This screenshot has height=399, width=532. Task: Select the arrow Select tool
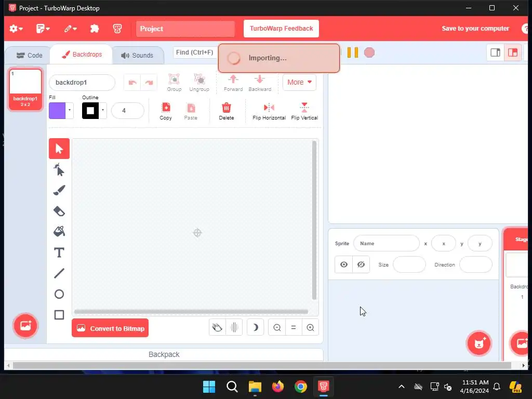click(x=59, y=149)
